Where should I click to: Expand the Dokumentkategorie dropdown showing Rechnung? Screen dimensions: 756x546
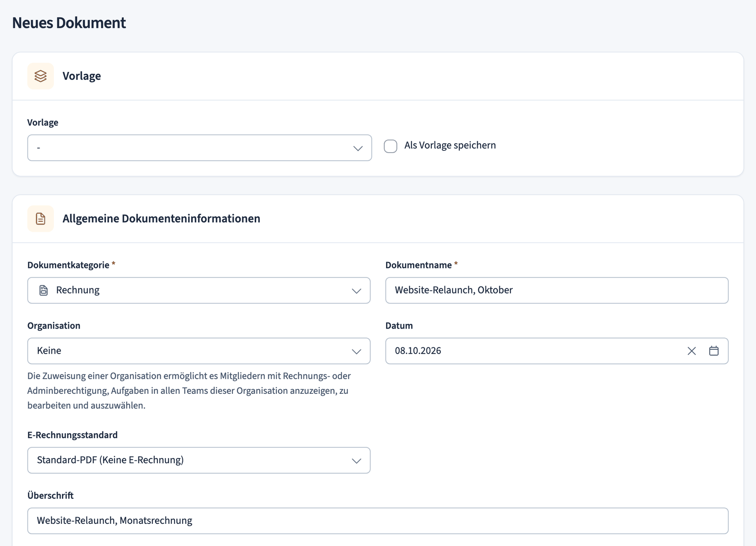(x=199, y=290)
